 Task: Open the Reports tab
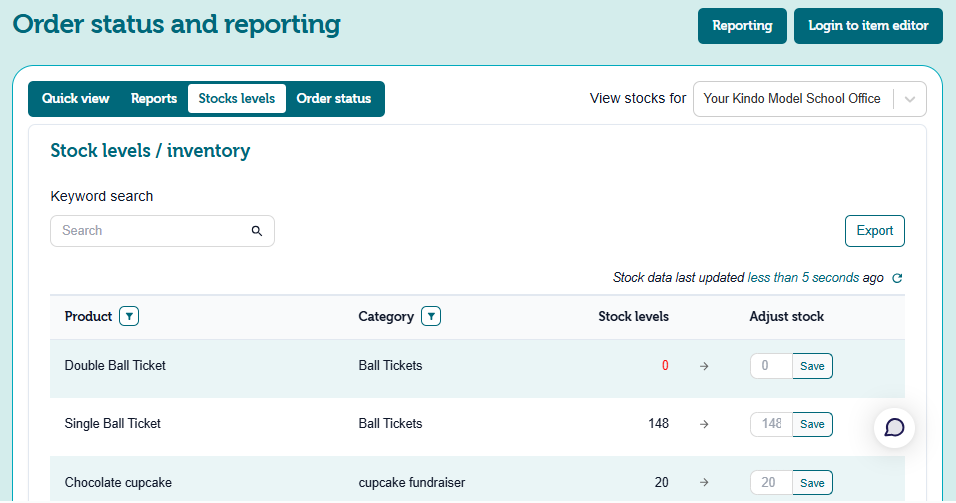coord(154,99)
